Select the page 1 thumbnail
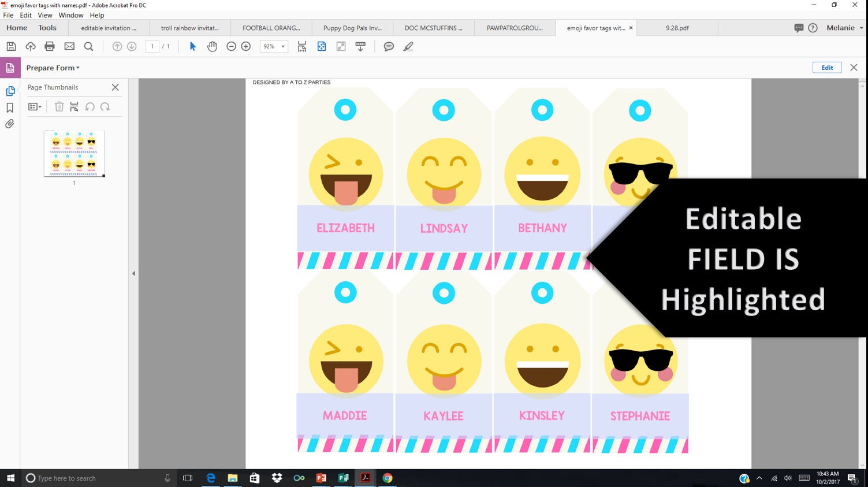Image resolution: width=868 pixels, height=487 pixels. pos(73,153)
